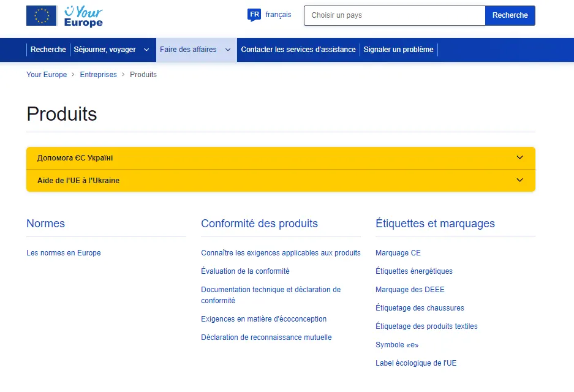The height and width of the screenshot is (392, 574).
Task: Expand the Séjourner, voyager chevron
Action: click(x=146, y=50)
